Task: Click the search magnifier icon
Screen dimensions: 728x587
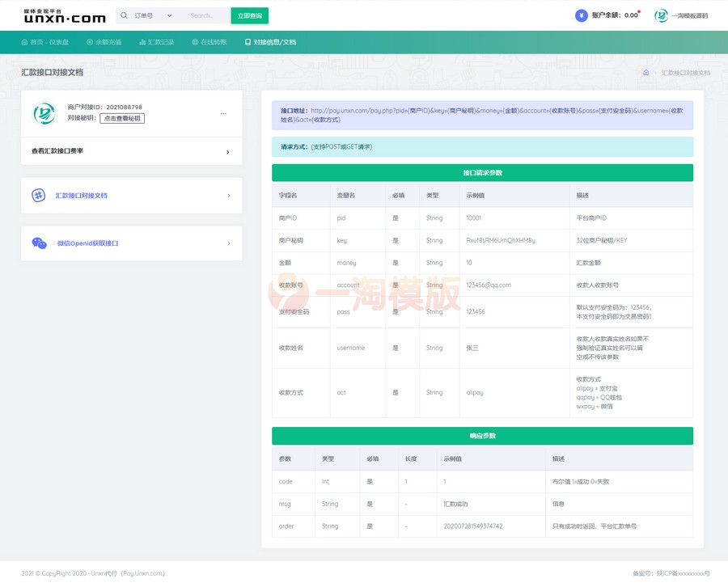Action: pyautogui.click(x=124, y=15)
